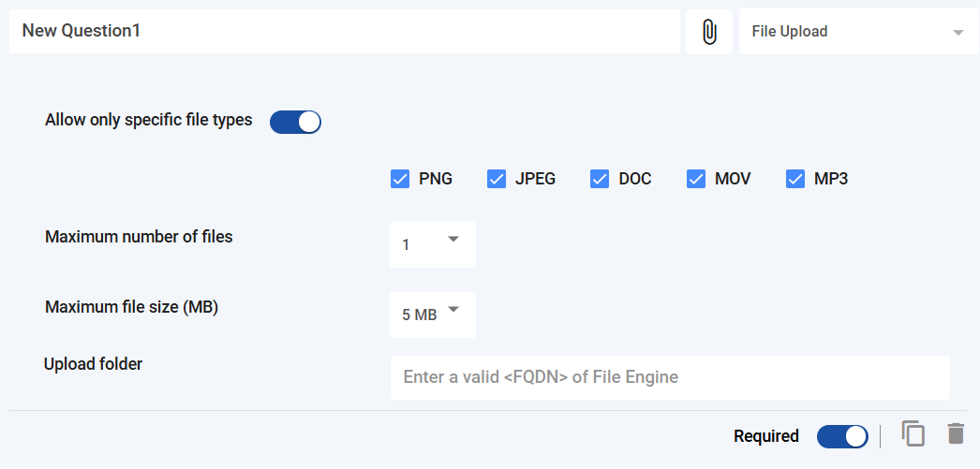
Task: Deselect the DOC file type checkbox
Action: pos(600,179)
